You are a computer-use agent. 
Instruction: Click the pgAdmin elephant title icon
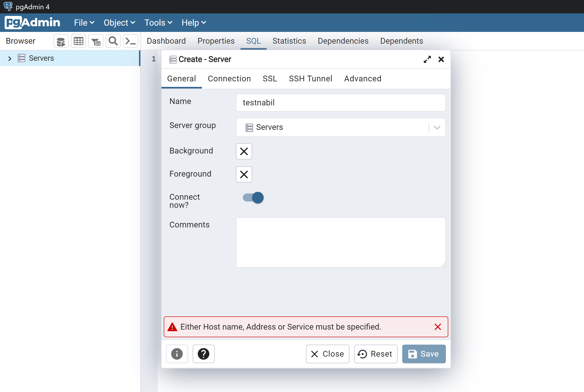tap(8, 6)
